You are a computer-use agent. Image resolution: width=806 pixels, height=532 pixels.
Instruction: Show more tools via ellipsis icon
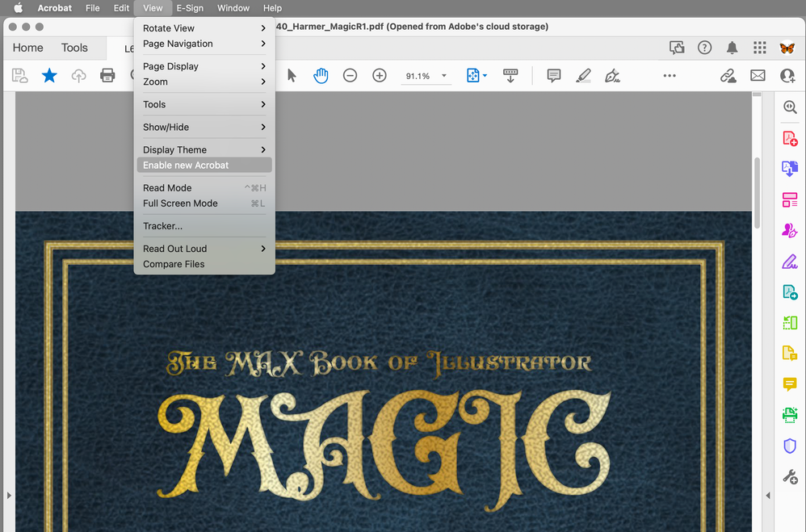point(670,76)
